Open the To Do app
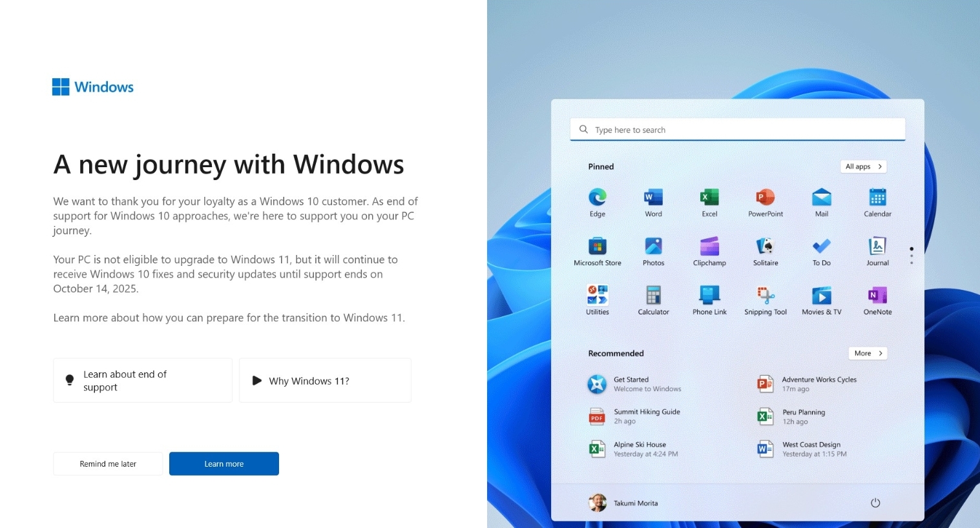 (x=822, y=246)
